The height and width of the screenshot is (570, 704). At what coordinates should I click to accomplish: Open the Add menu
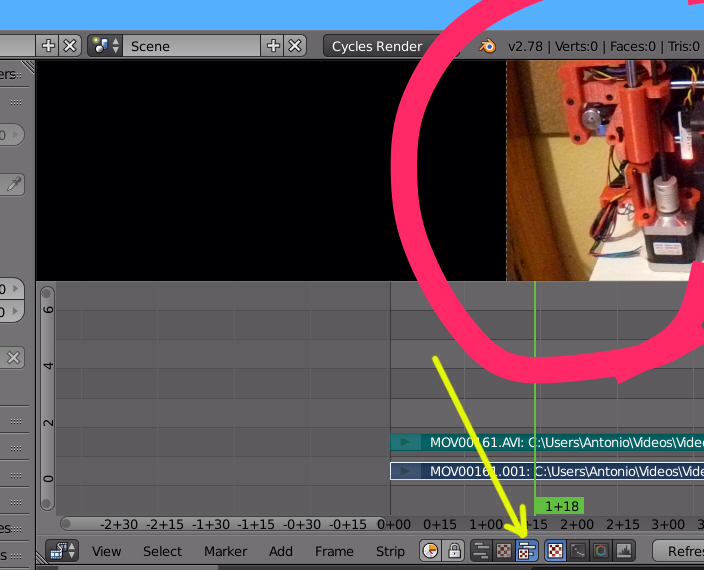[x=281, y=551]
